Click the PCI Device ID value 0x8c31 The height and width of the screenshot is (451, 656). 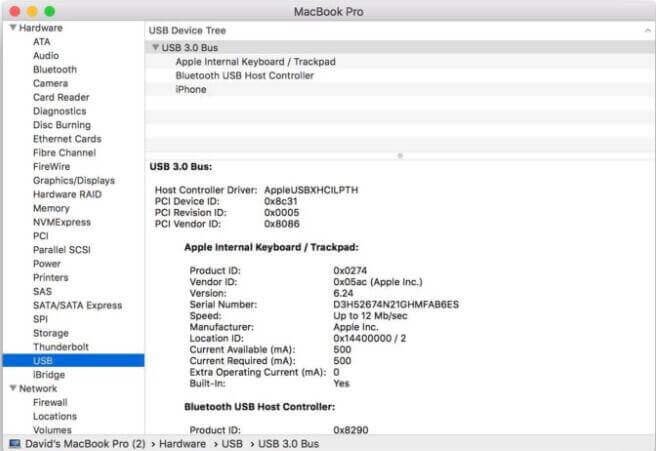click(280, 201)
